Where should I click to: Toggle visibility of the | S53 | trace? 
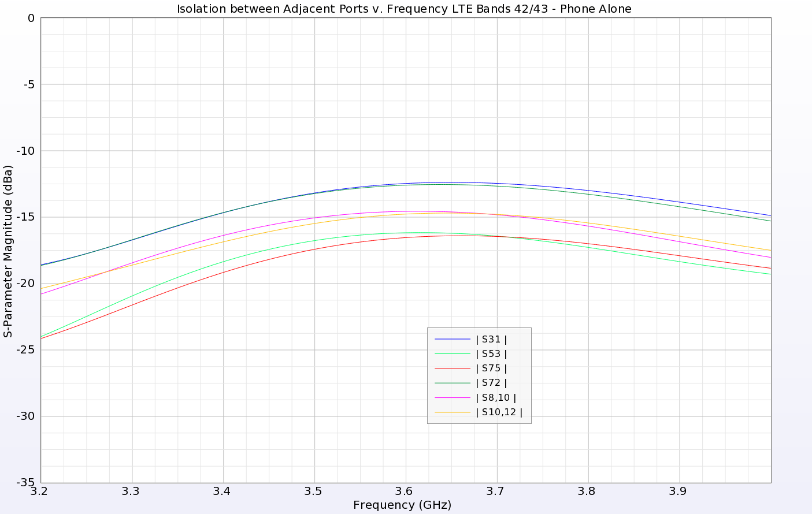(x=491, y=353)
